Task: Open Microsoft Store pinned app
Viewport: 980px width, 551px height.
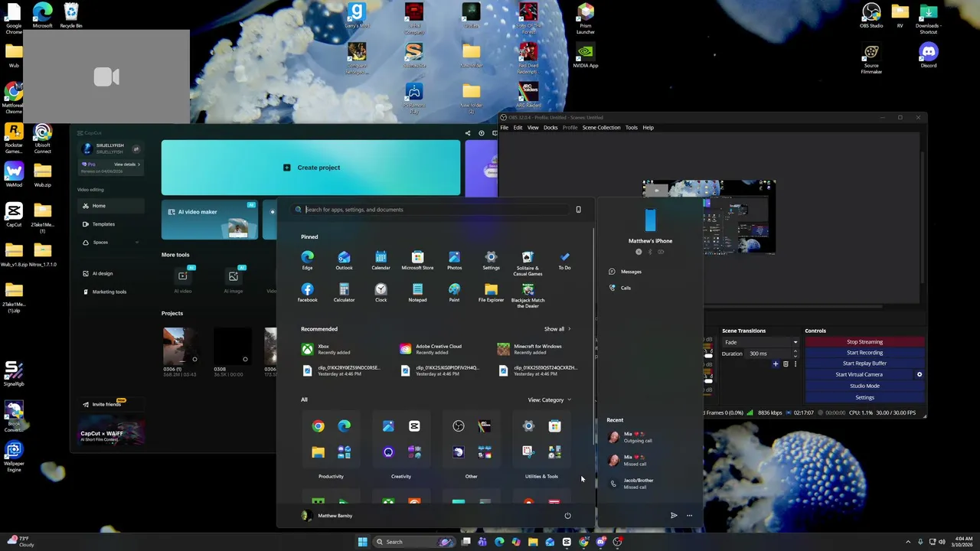Action: click(417, 260)
